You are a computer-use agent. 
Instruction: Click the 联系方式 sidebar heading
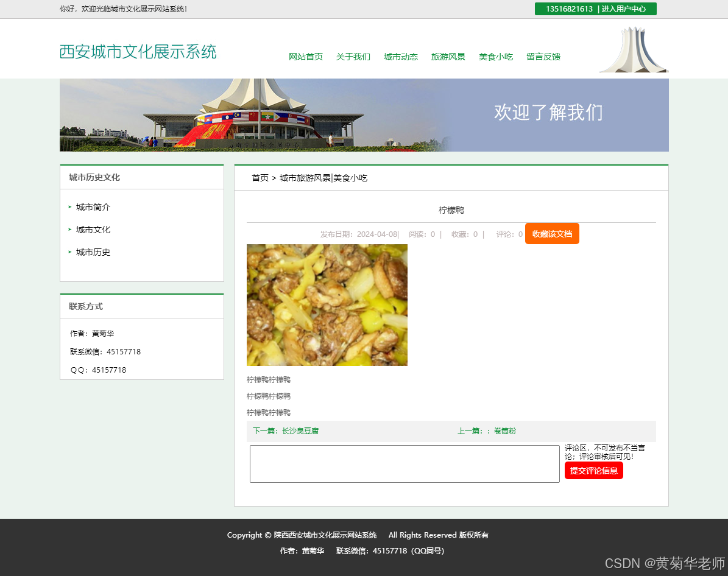click(x=86, y=306)
